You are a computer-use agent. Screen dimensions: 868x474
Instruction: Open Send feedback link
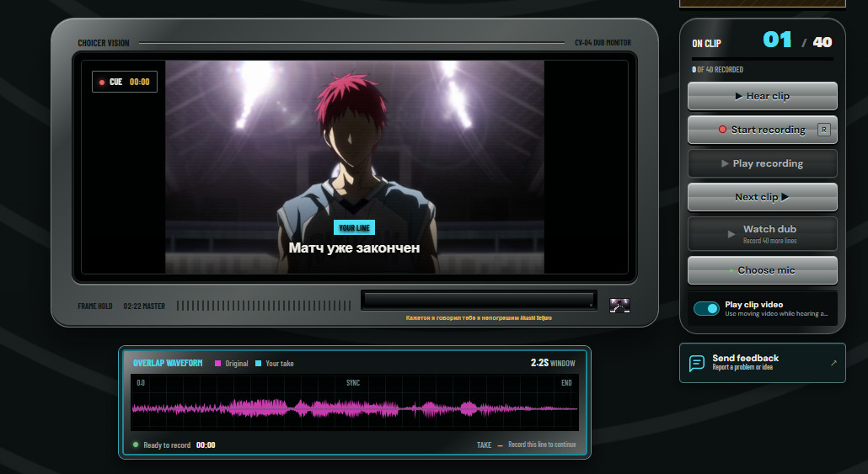click(763, 363)
